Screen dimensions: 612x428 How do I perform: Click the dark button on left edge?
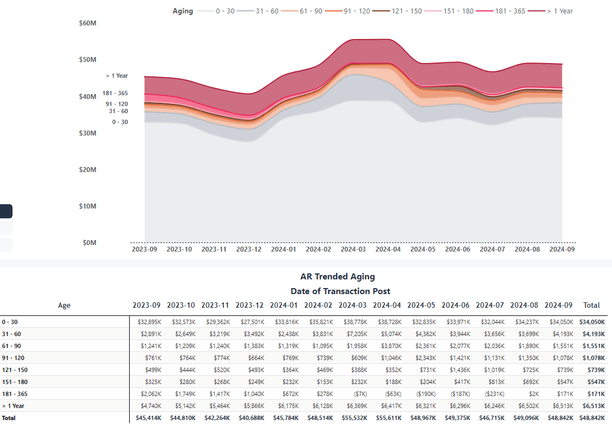(x=6, y=211)
